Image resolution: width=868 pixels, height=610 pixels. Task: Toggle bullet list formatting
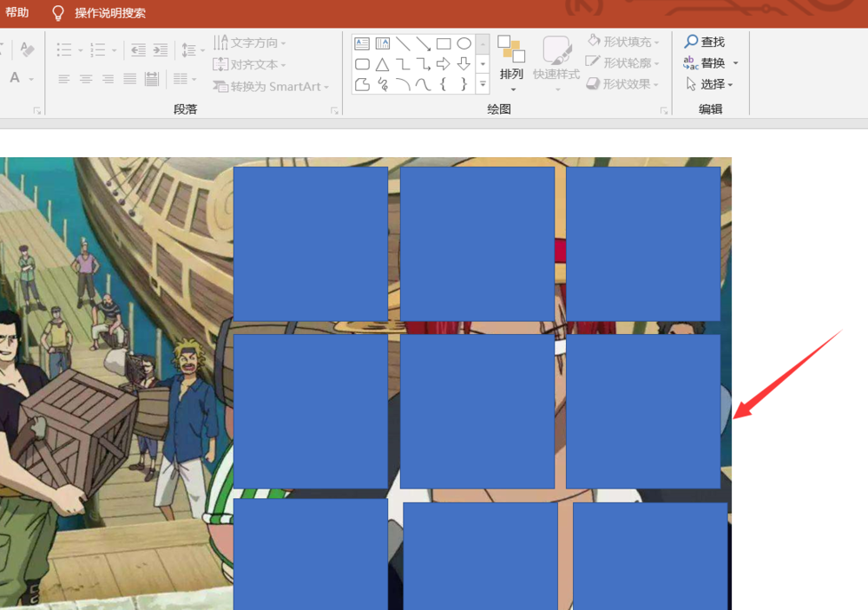(x=65, y=49)
